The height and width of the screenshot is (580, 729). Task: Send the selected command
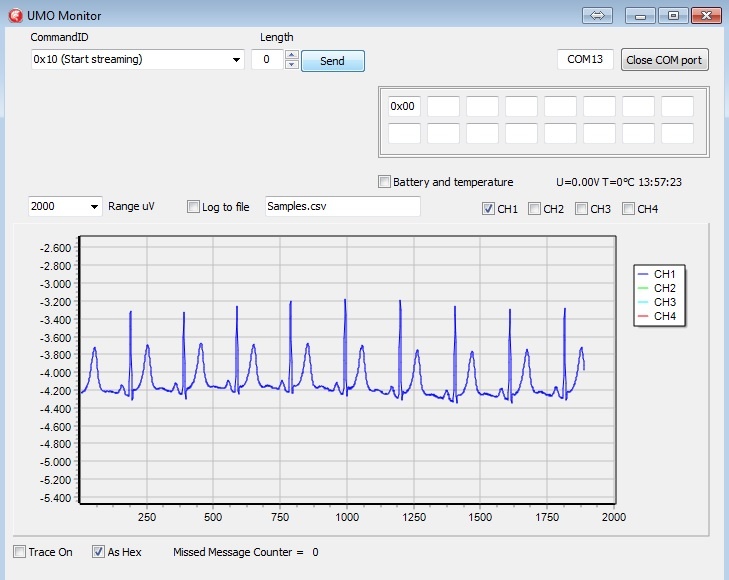[x=333, y=61]
